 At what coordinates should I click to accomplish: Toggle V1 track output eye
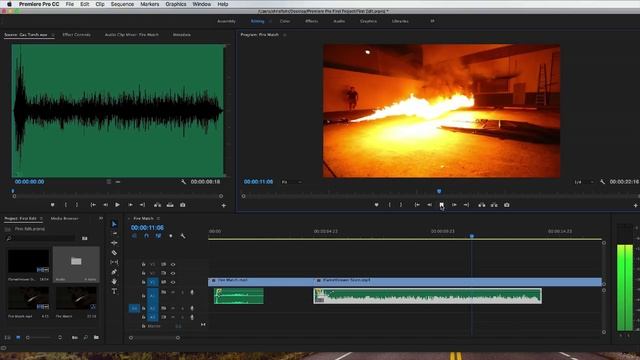(173, 282)
